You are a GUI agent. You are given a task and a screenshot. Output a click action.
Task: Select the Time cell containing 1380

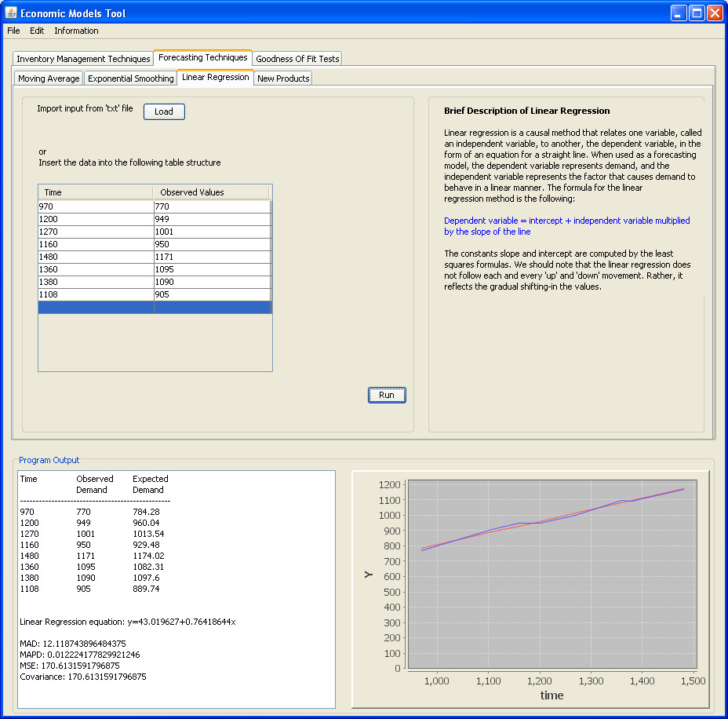click(96, 282)
